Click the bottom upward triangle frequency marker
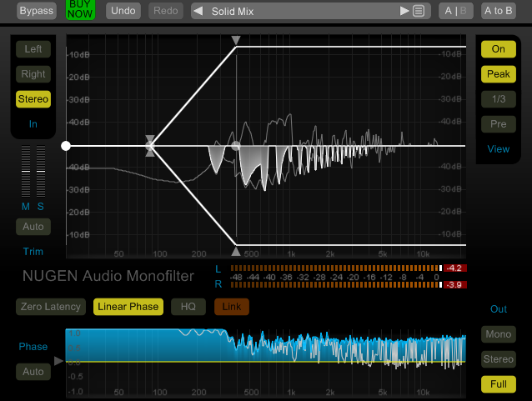Viewport: 532px width, 401px height. pos(236,251)
